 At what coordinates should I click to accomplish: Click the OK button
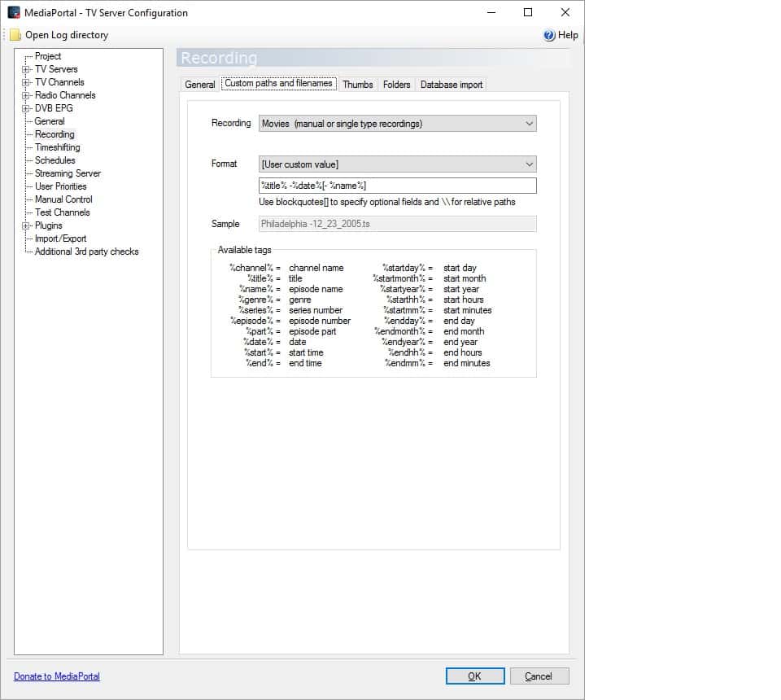coord(474,676)
